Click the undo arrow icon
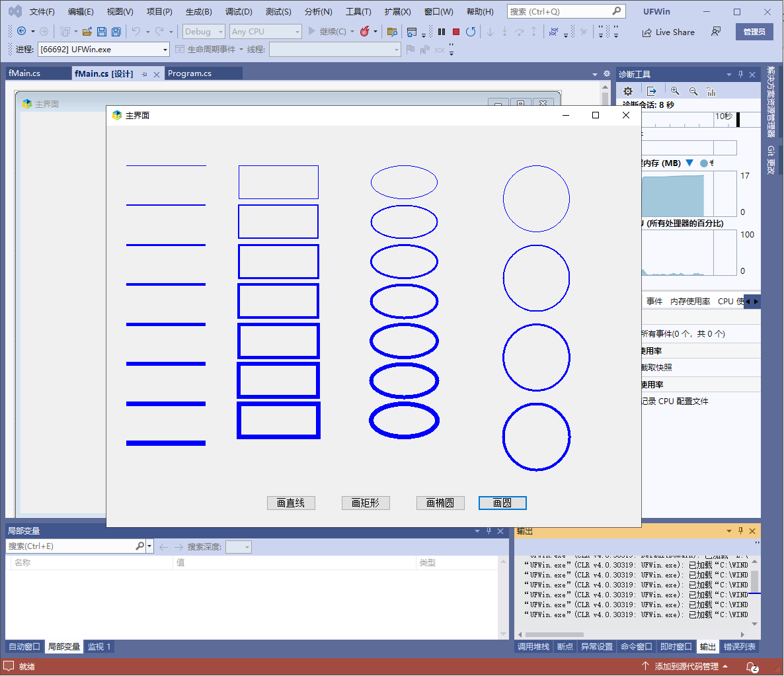The image size is (784, 676). point(136,32)
